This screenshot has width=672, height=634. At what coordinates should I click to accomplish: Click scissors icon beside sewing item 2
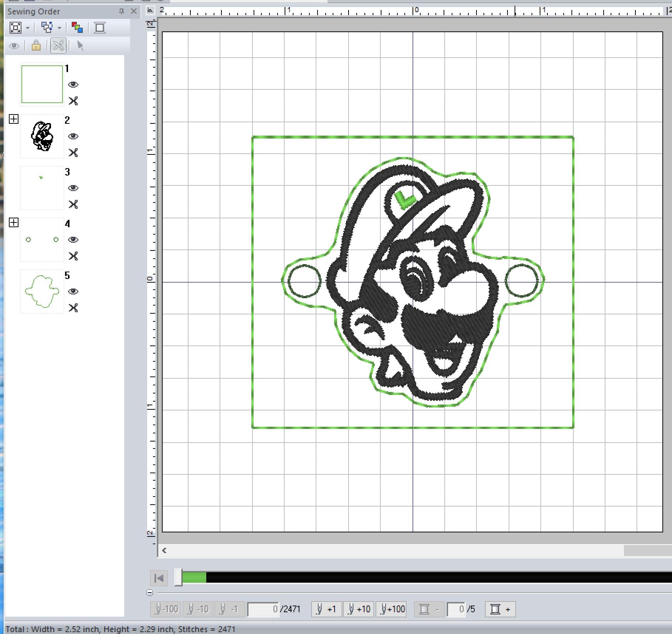tap(73, 153)
